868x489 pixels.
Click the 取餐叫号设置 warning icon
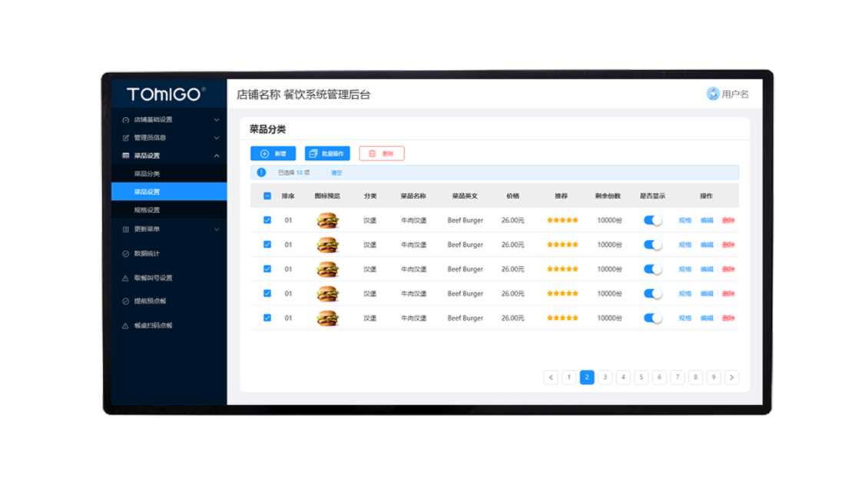coord(126,278)
